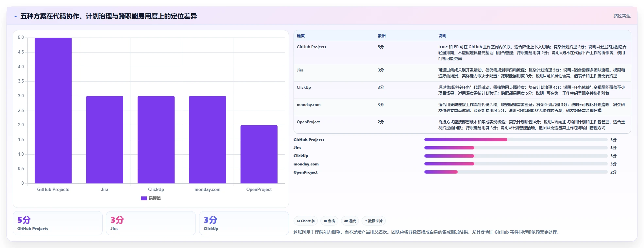Viewport: 644px width, 248px height.
Task: Open the 3分 Jira data card
Action: click(151, 223)
